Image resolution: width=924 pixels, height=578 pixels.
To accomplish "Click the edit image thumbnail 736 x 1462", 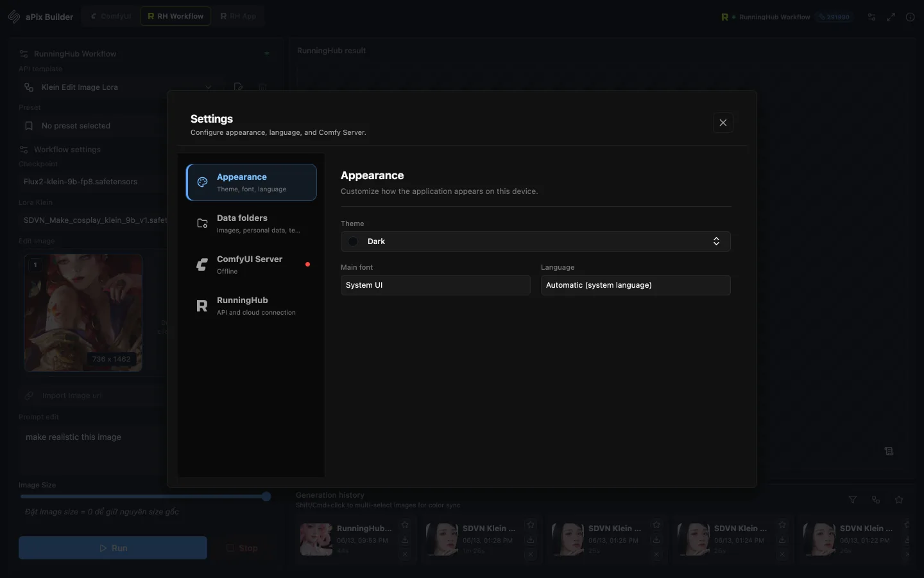I will pos(83,313).
